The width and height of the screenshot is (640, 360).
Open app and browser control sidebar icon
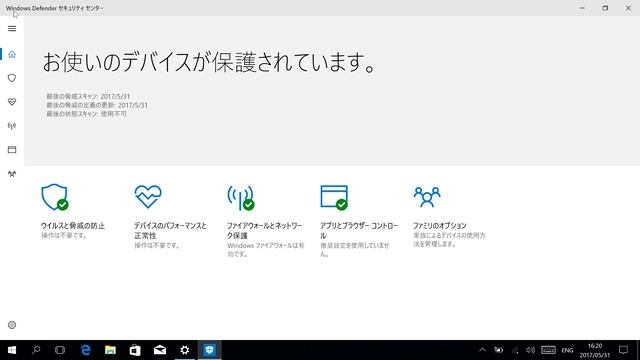pyautogui.click(x=12, y=150)
